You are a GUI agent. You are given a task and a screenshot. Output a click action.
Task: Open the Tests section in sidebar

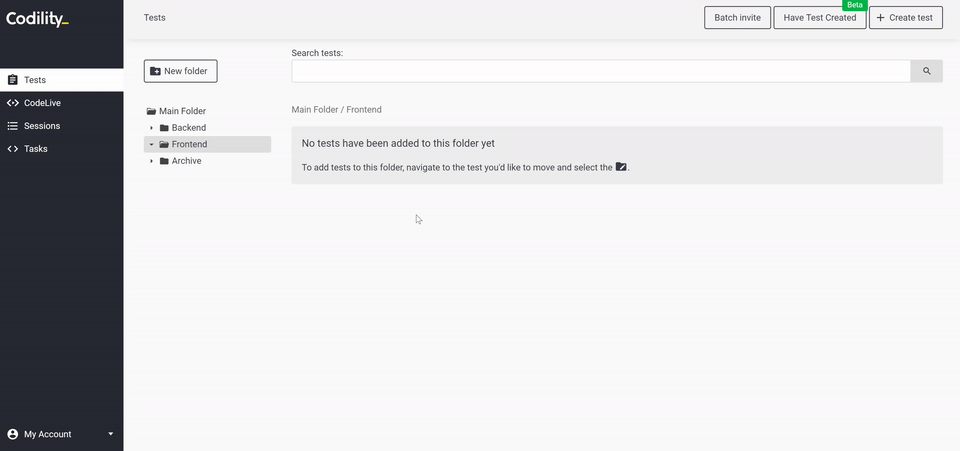[61, 80]
